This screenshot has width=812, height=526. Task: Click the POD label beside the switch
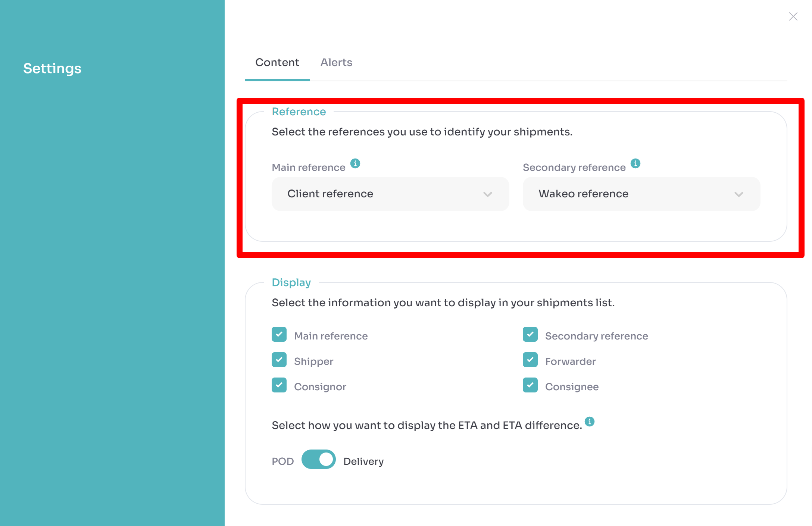[x=282, y=461]
